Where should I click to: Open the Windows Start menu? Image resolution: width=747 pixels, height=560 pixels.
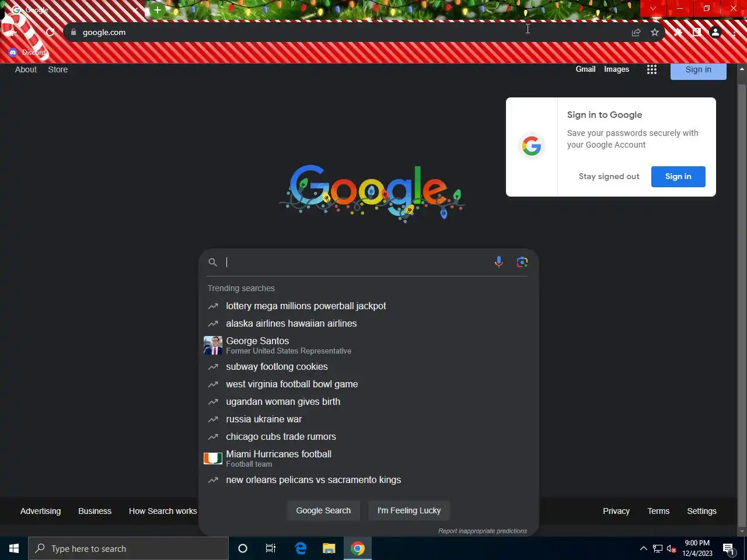coord(14,548)
